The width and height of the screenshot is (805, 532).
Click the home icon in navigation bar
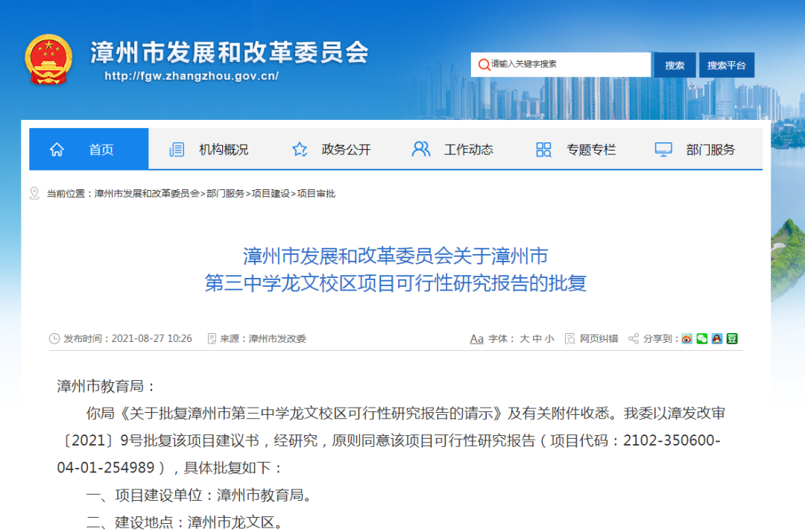pyautogui.click(x=57, y=150)
